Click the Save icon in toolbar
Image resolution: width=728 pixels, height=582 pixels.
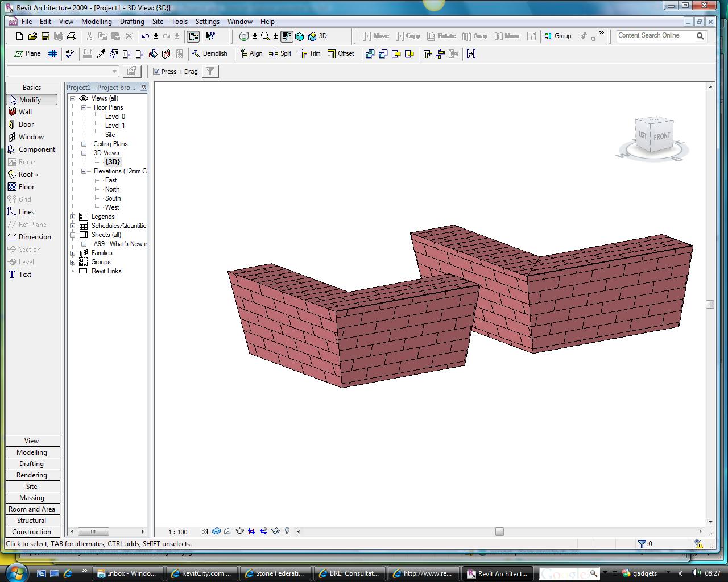[45, 36]
